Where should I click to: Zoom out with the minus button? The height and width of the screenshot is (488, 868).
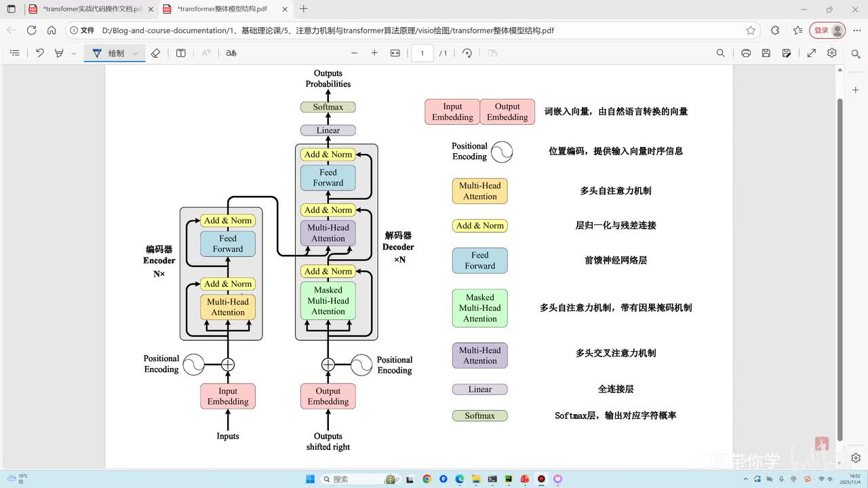(x=354, y=53)
